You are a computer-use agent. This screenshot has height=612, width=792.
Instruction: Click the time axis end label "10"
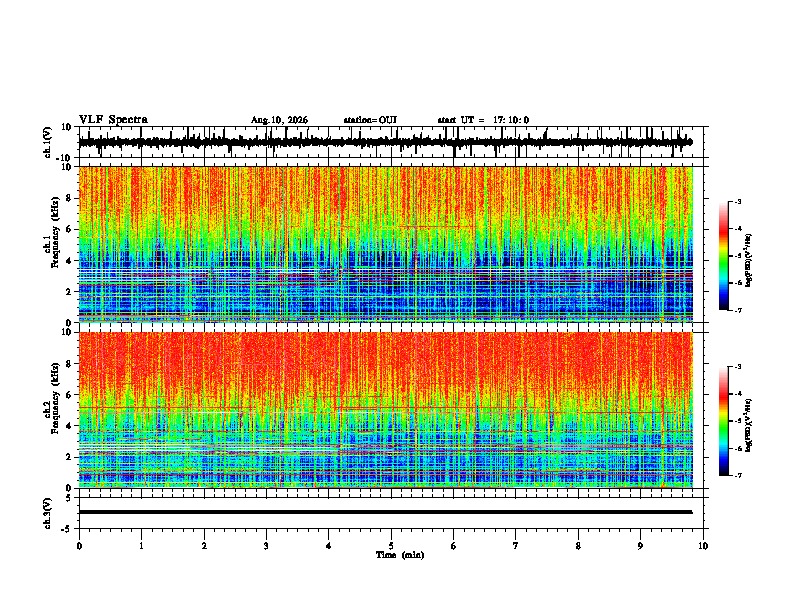[x=703, y=546]
